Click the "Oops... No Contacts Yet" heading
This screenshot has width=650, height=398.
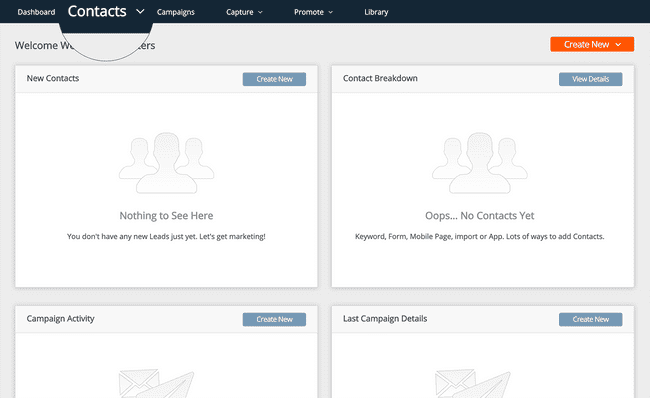click(x=480, y=216)
